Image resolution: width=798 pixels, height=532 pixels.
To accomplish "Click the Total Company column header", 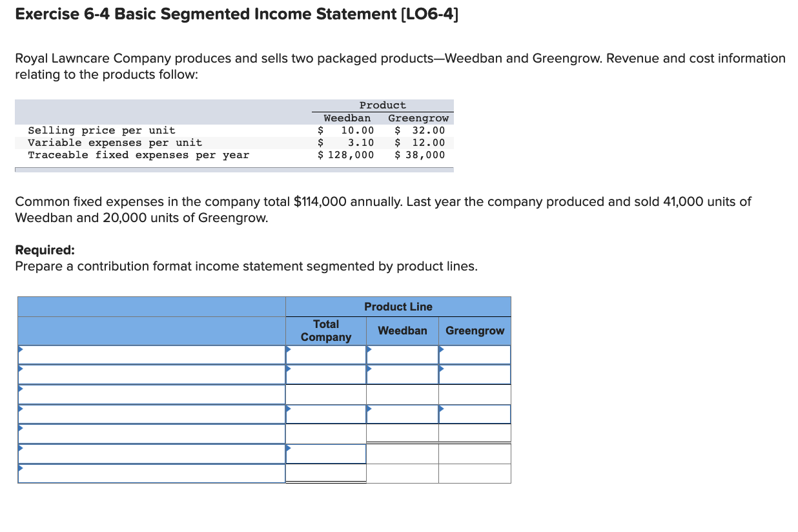I will pos(326,330).
